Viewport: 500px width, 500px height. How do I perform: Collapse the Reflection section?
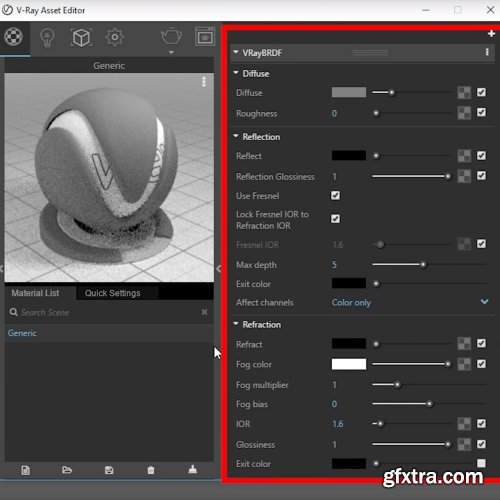236,136
